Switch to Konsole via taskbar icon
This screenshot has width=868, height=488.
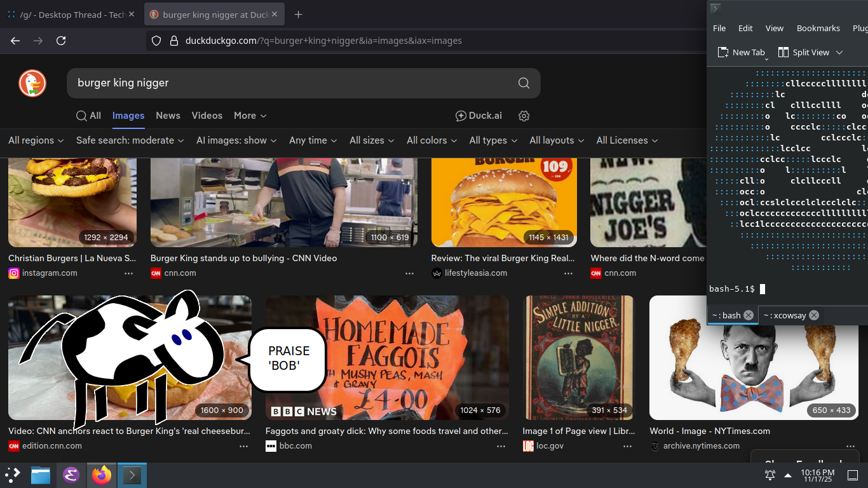(132, 475)
